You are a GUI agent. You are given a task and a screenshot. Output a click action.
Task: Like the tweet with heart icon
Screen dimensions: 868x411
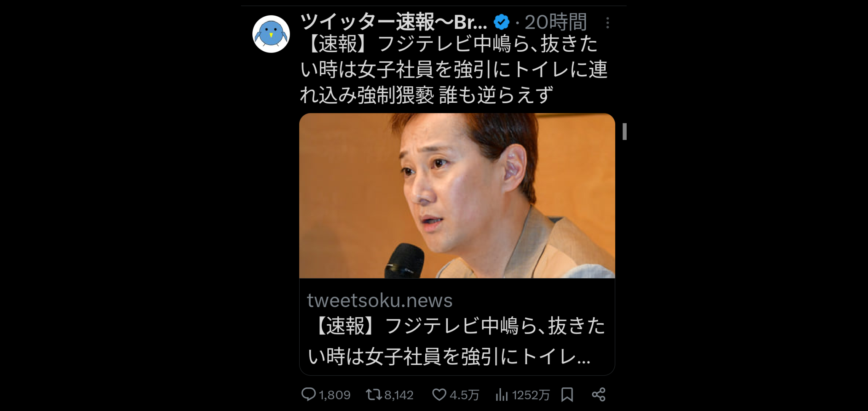439,394
